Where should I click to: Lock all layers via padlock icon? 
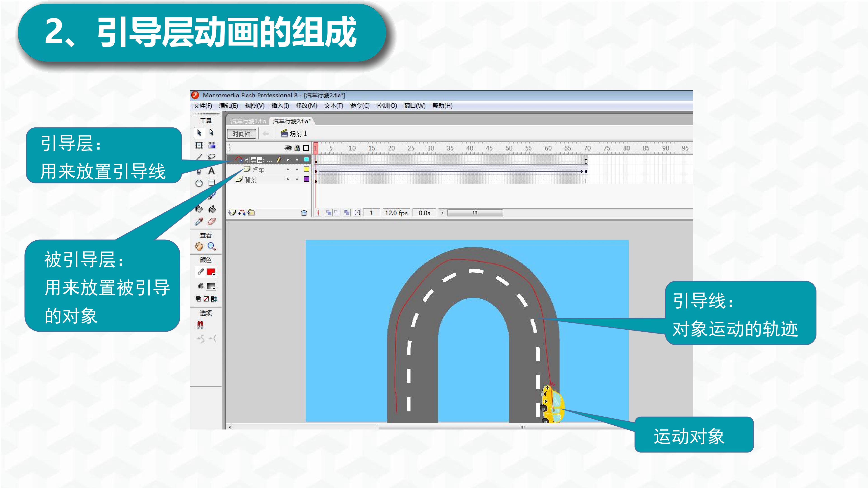tap(297, 148)
